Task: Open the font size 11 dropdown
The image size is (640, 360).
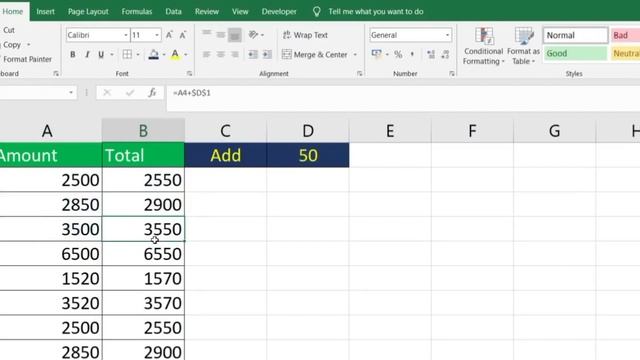Action: (x=157, y=35)
